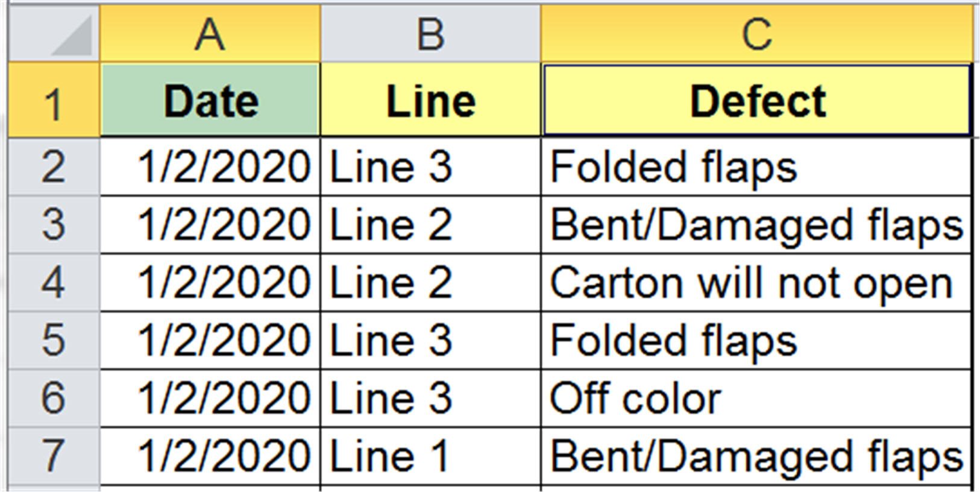980x492 pixels.
Task: Select the Line 3 cell in row 6
Action: click(x=431, y=398)
